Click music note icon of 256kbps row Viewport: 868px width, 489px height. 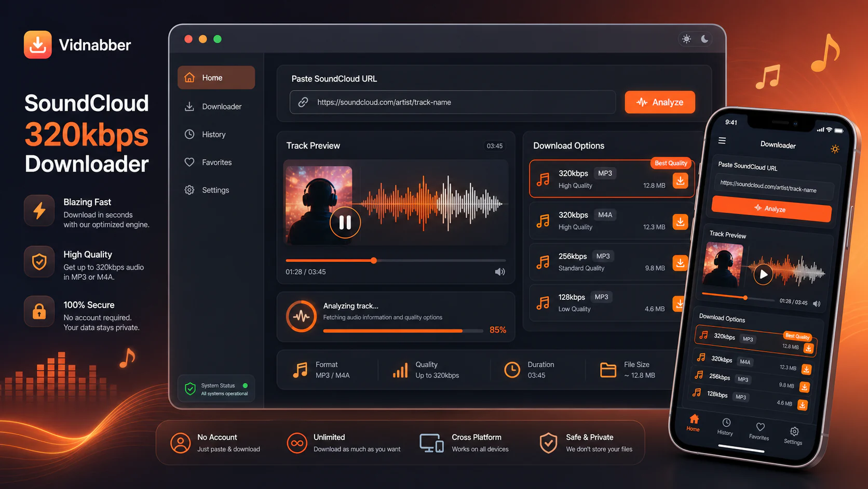(x=543, y=262)
